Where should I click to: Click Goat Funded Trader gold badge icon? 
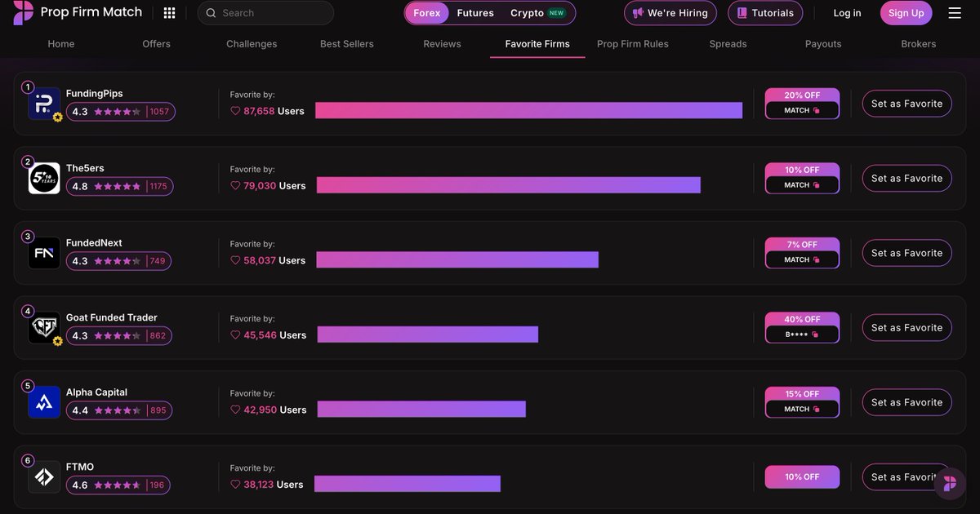click(x=58, y=341)
